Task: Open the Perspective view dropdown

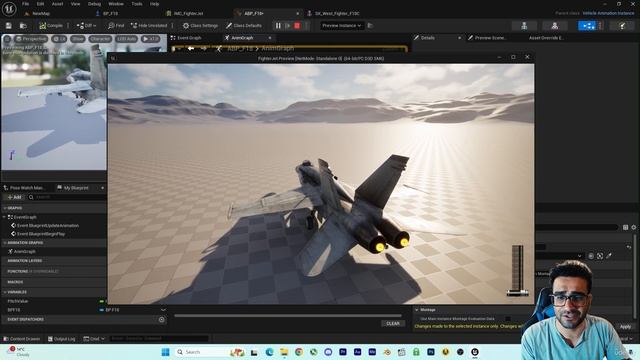Action: (31, 39)
